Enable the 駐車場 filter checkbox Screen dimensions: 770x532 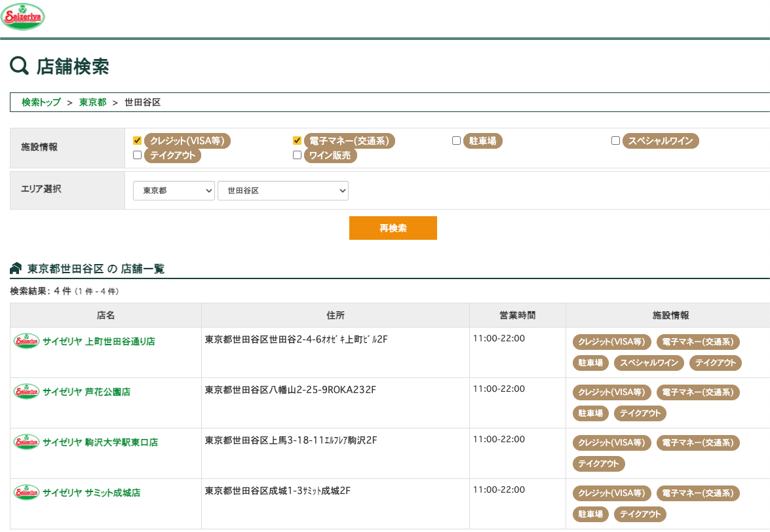pyautogui.click(x=456, y=140)
